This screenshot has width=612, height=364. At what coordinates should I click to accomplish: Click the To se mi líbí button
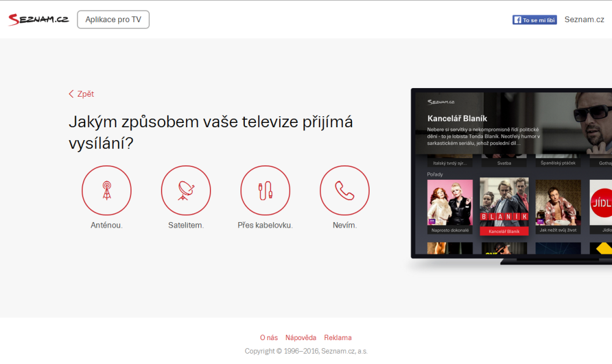click(534, 19)
